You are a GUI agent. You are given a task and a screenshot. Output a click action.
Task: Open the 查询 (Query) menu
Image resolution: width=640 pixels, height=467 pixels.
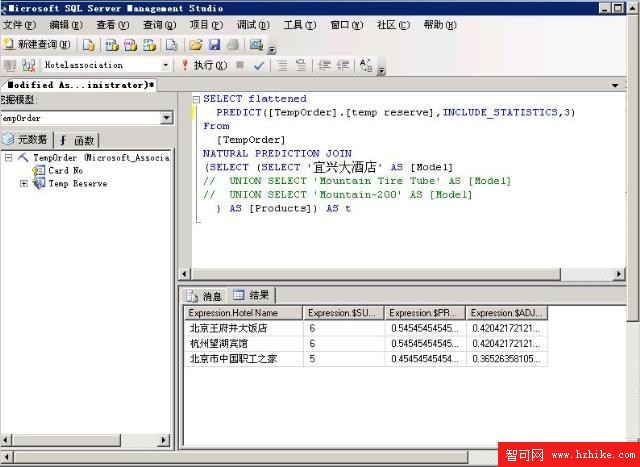(x=159, y=25)
